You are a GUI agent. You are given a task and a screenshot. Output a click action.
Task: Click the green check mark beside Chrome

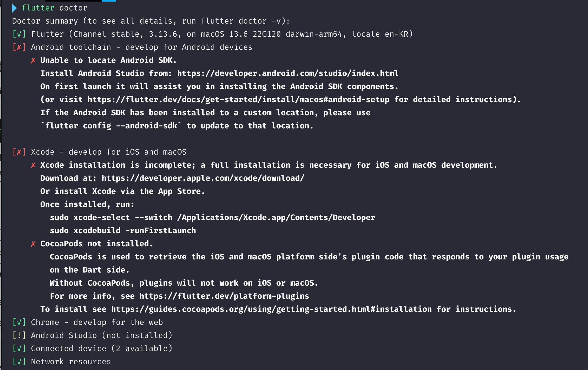pos(19,322)
